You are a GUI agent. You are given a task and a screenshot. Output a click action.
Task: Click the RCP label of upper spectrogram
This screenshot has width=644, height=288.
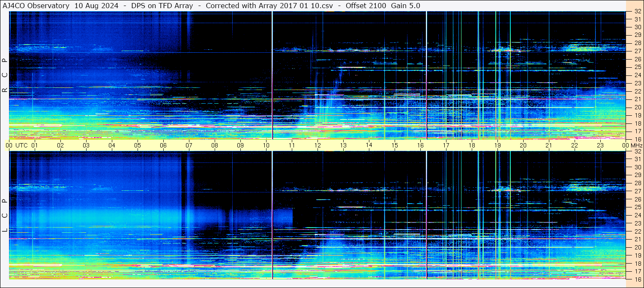(x=5, y=75)
